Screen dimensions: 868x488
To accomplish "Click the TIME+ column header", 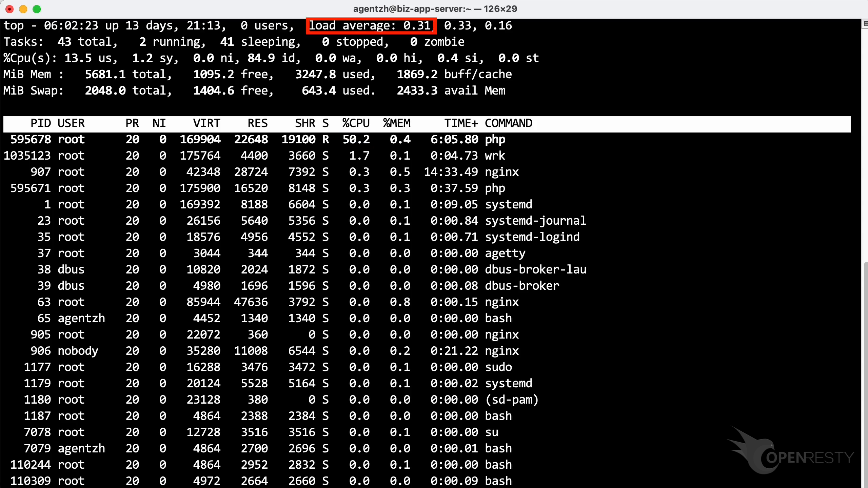I will point(461,123).
